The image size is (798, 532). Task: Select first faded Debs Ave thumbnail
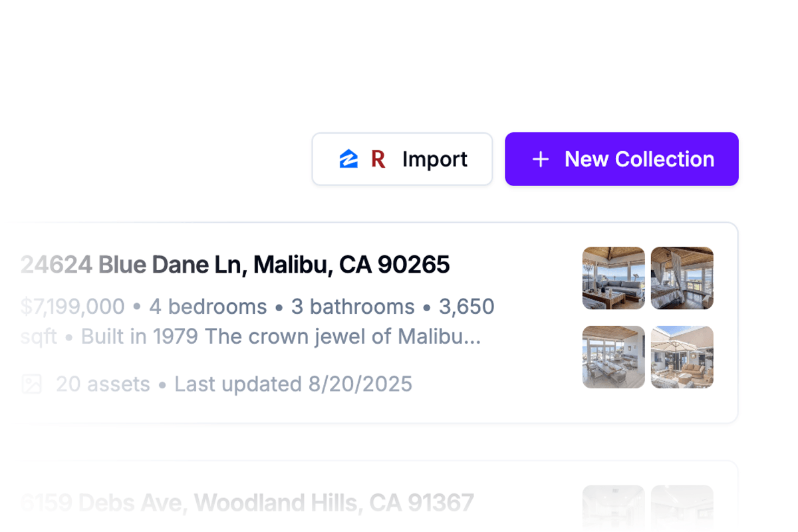coord(613,509)
